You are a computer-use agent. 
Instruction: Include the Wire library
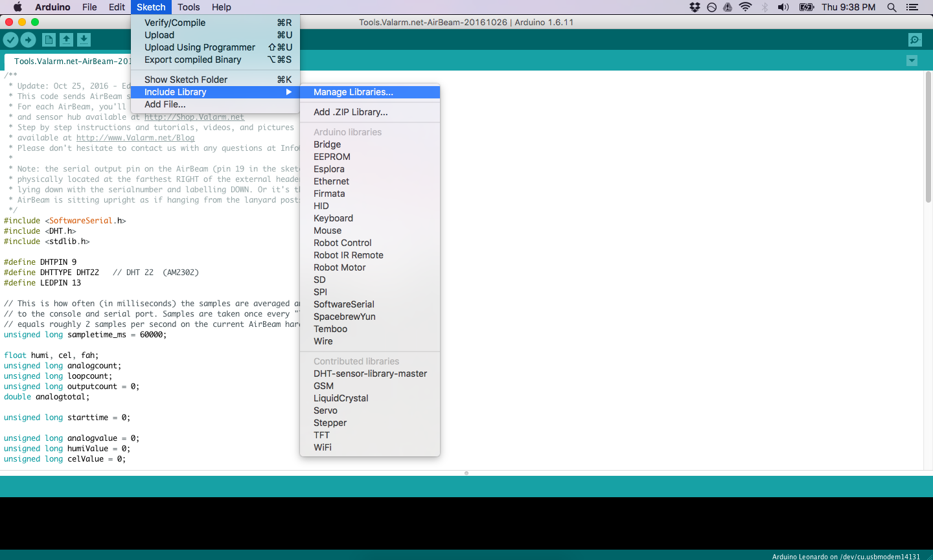370,341
